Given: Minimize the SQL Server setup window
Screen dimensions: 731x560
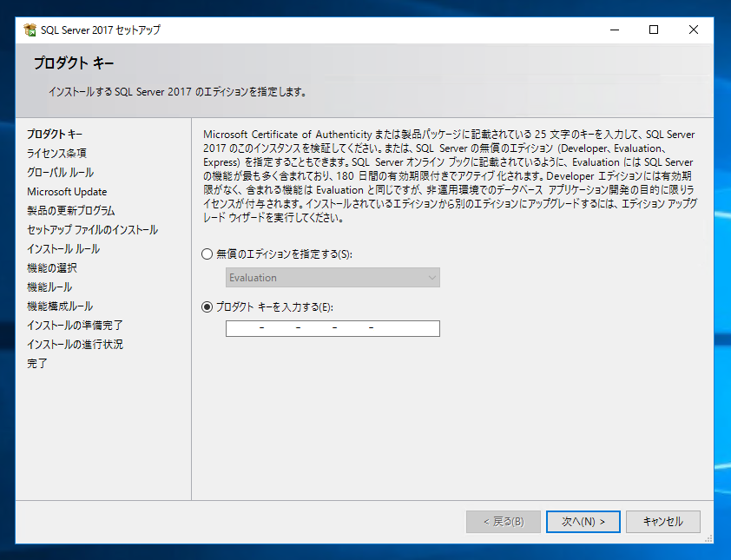Looking at the screenshot, I should pyautogui.click(x=615, y=30).
